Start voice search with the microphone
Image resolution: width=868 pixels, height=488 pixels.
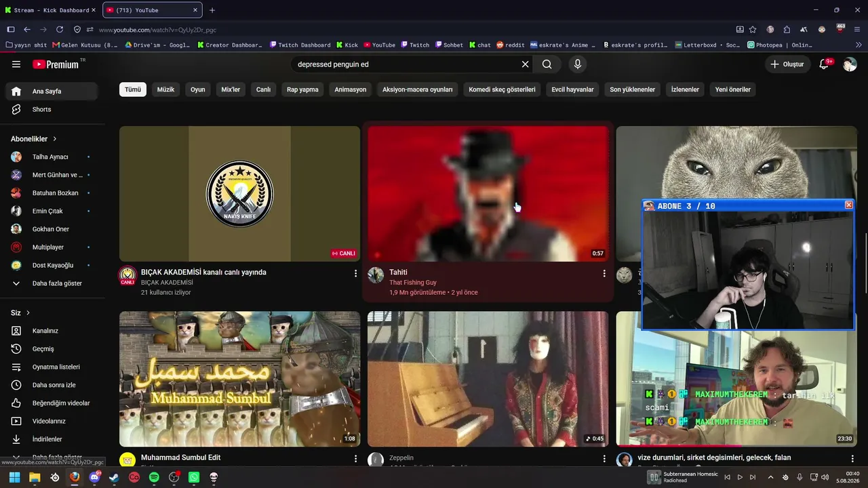point(578,64)
